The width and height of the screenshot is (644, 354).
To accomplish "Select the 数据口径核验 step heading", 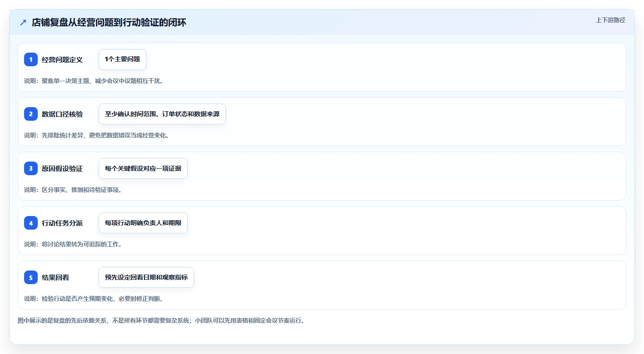I will pos(62,114).
